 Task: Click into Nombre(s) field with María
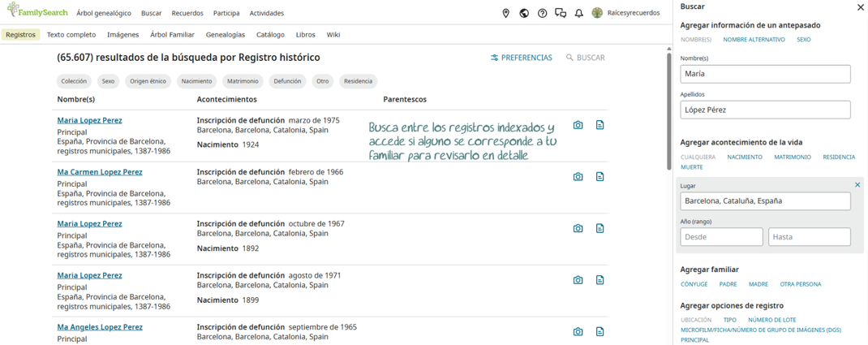[x=765, y=74]
